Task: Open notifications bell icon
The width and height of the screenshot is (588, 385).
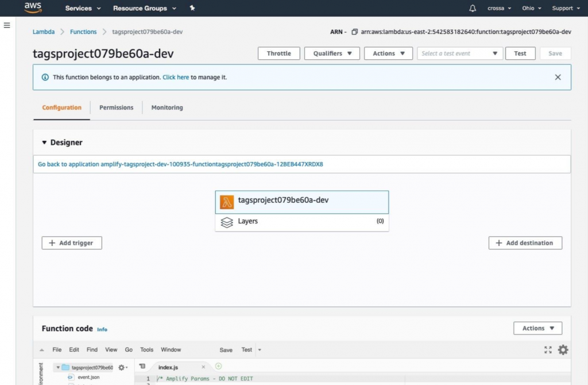Action: [x=473, y=8]
